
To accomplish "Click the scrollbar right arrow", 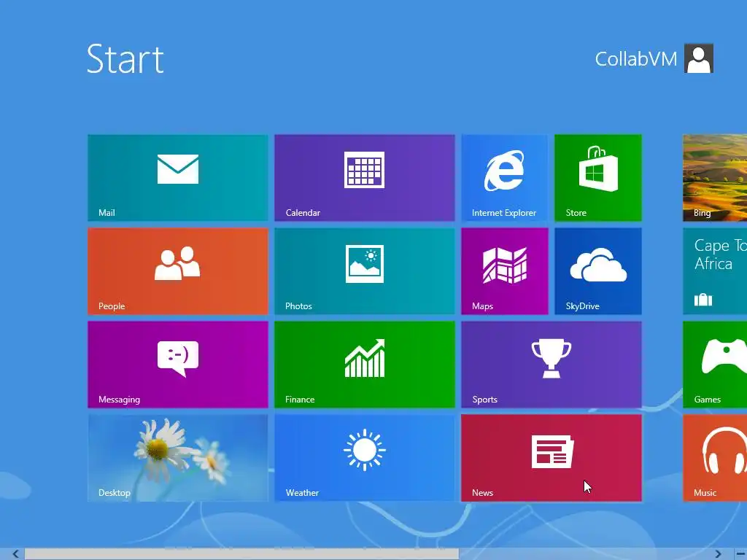I will point(718,554).
